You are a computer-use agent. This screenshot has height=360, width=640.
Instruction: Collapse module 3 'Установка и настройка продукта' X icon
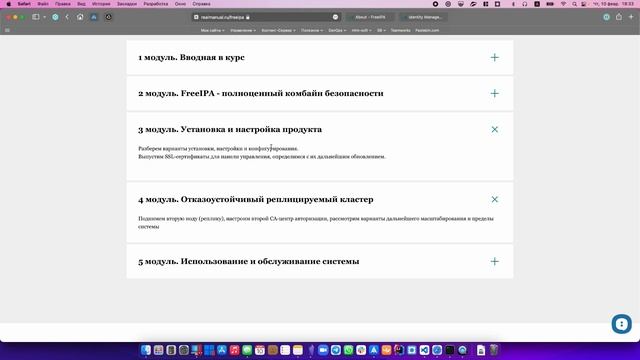click(494, 129)
